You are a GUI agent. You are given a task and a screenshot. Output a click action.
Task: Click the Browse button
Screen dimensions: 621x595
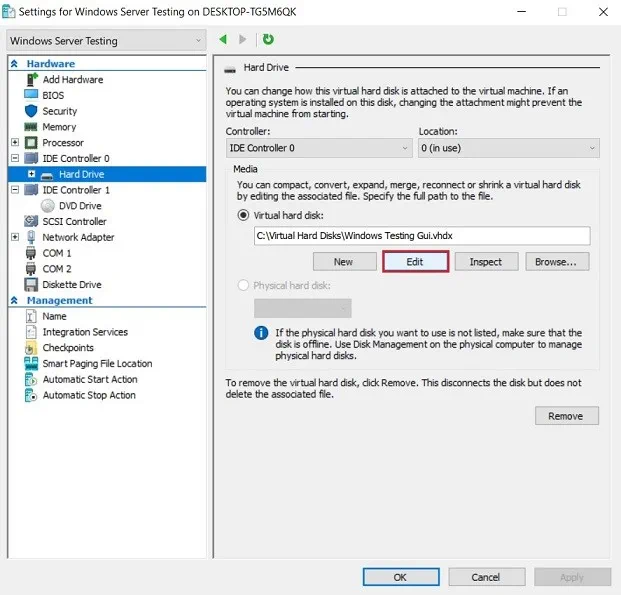[x=556, y=262]
